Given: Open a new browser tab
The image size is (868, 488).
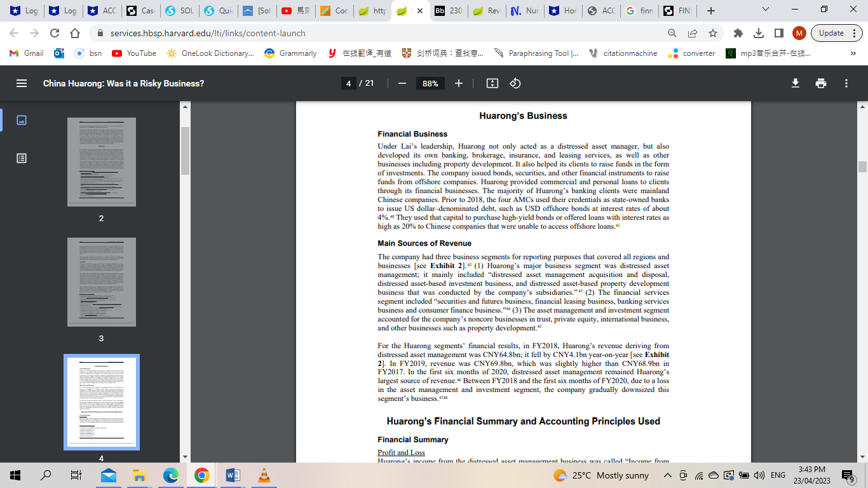Looking at the screenshot, I should click(711, 11).
